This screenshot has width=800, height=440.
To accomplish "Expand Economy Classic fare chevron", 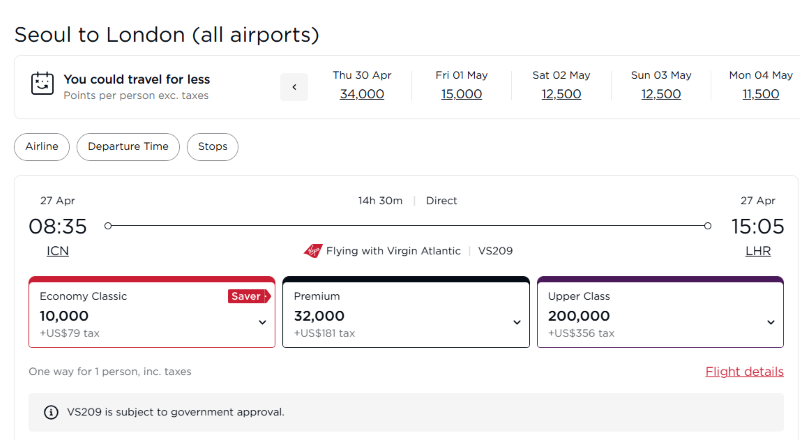I will (x=262, y=322).
